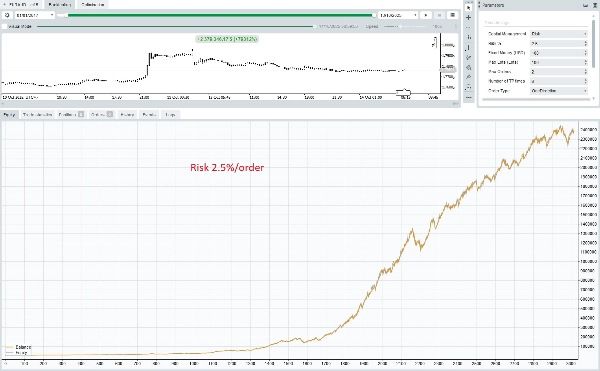This screenshot has height=371, width=600.
Task: Click the chart scroll left arrow
Action: click(3, 104)
